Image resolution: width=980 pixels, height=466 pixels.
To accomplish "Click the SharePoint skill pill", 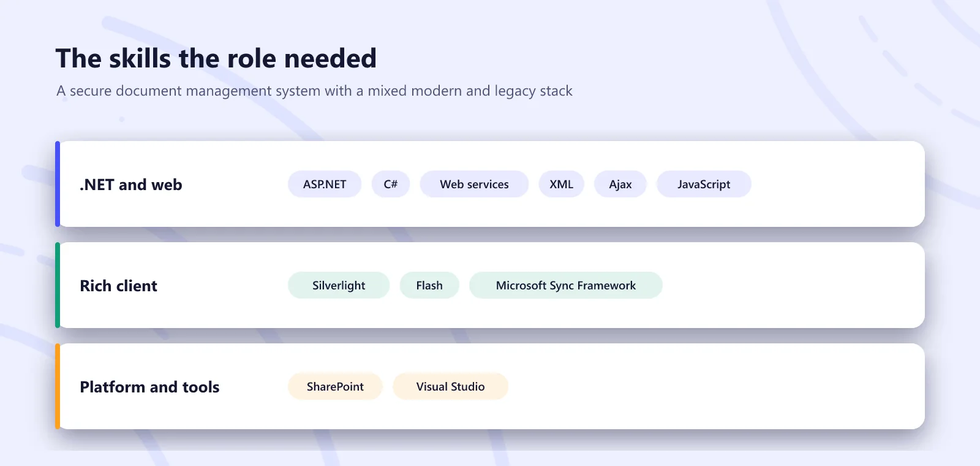I will [x=335, y=386].
